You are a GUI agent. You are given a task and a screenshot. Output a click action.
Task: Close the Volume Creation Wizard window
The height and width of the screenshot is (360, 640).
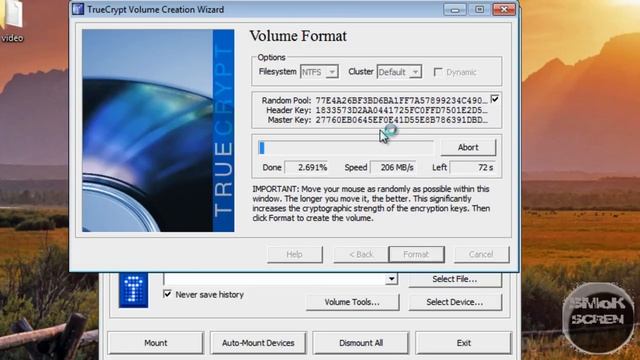coord(504,9)
